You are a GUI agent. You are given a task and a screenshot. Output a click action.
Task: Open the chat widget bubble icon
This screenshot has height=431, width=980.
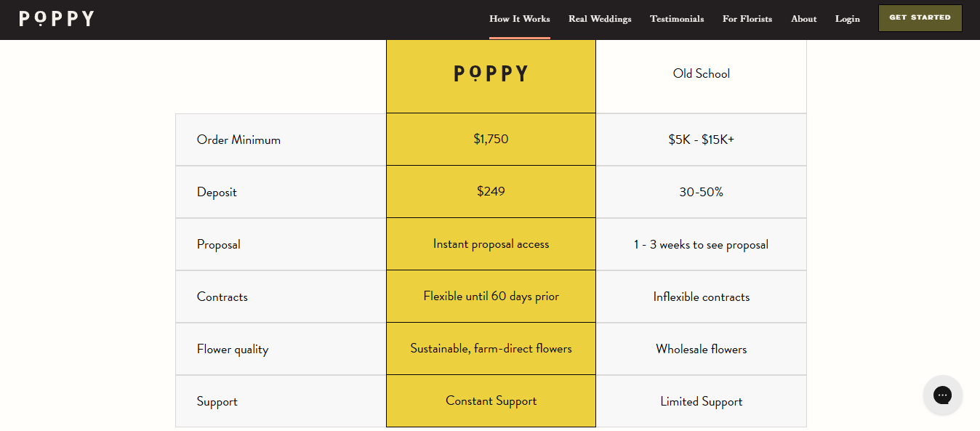click(x=943, y=395)
